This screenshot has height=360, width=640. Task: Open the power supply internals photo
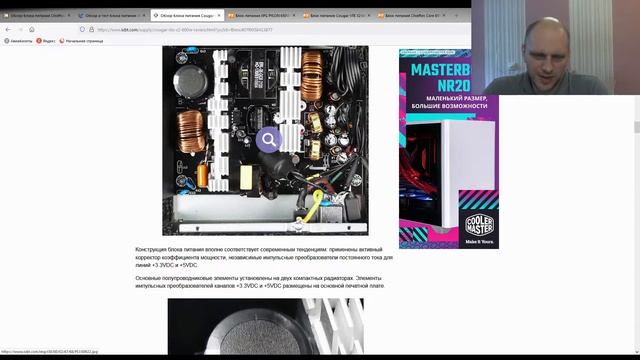pos(265,140)
